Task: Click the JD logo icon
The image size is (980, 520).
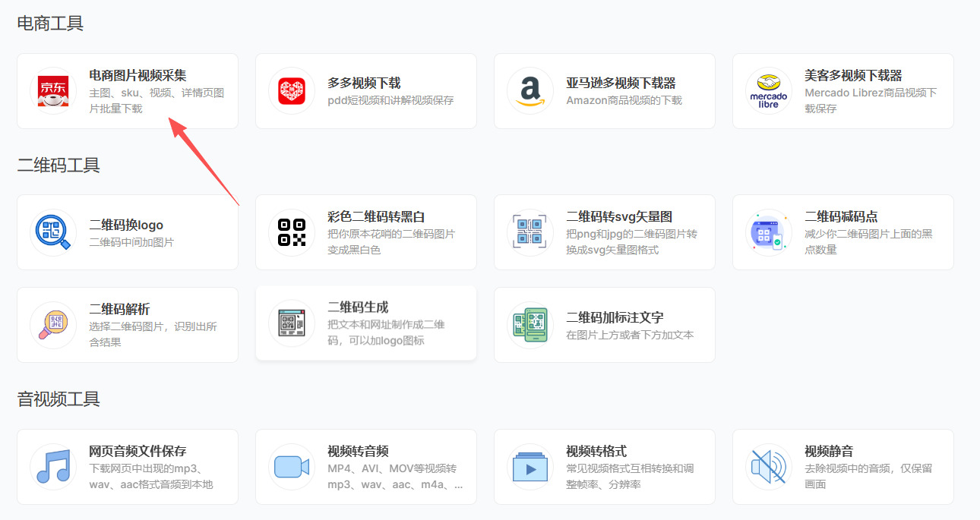Action: coord(53,91)
